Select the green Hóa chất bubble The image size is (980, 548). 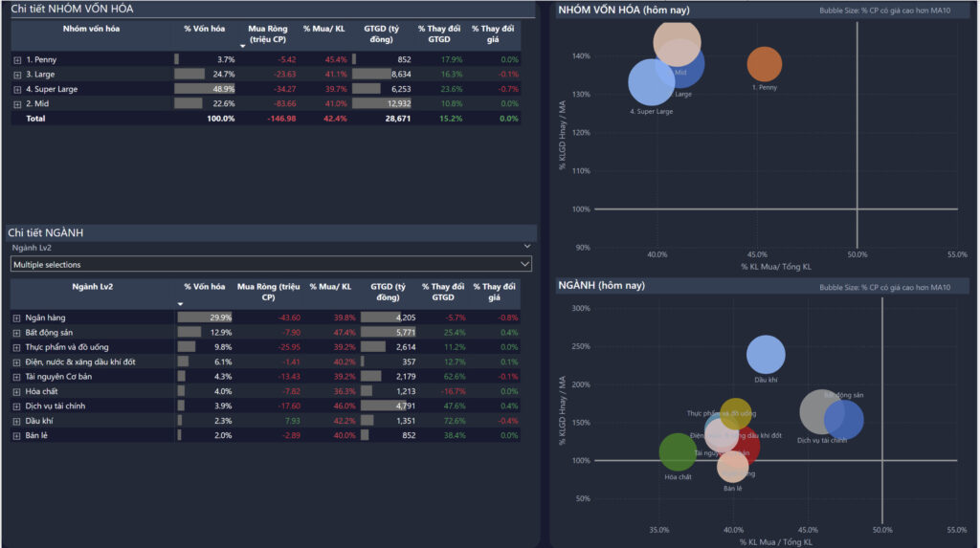tap(677, 452)
